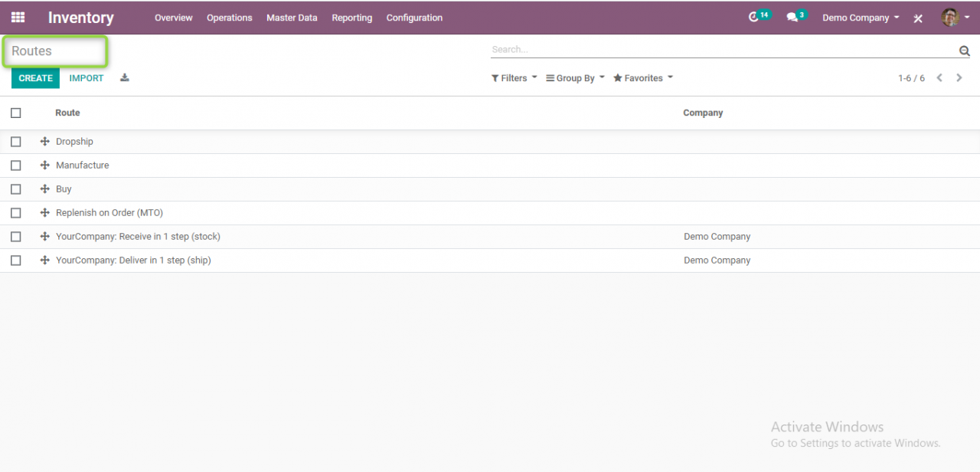Go to next page with right arrow
This screenshot has height=472, width=980.
[959, 77]
